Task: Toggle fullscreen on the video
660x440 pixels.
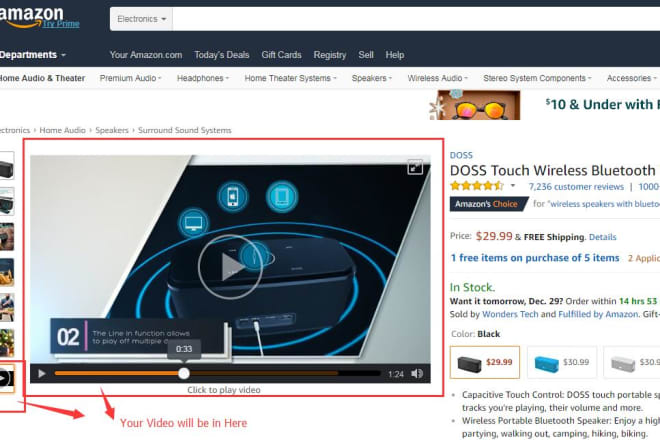Action: 415,167
